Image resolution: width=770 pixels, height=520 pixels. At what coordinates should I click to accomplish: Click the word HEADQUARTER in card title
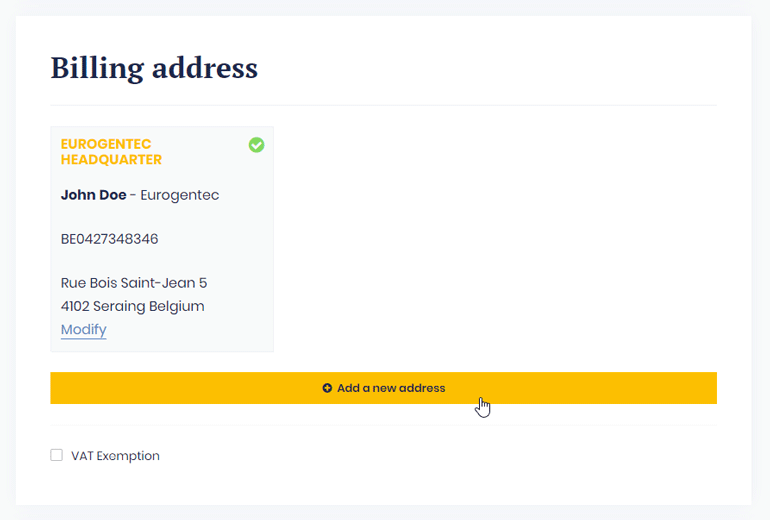(x=111, y=160)
